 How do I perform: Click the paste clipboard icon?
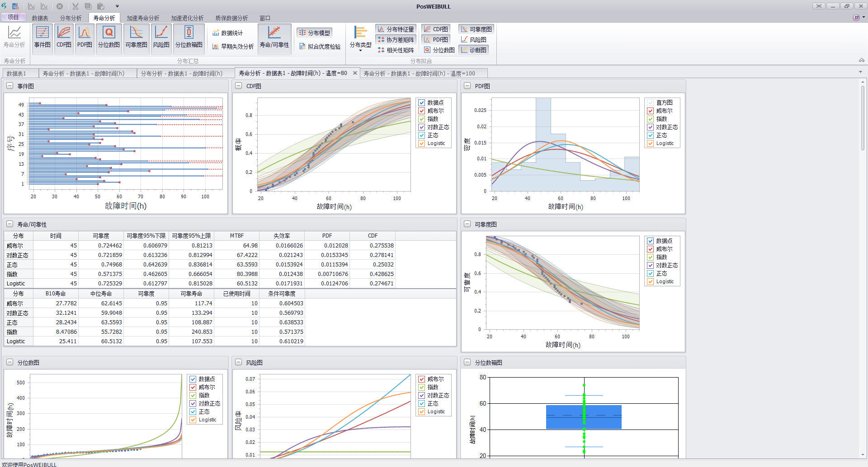[101, 6]
